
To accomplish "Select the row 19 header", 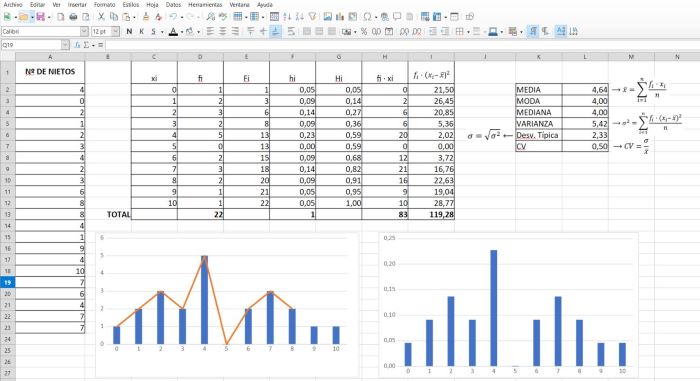I will [8, 282].
